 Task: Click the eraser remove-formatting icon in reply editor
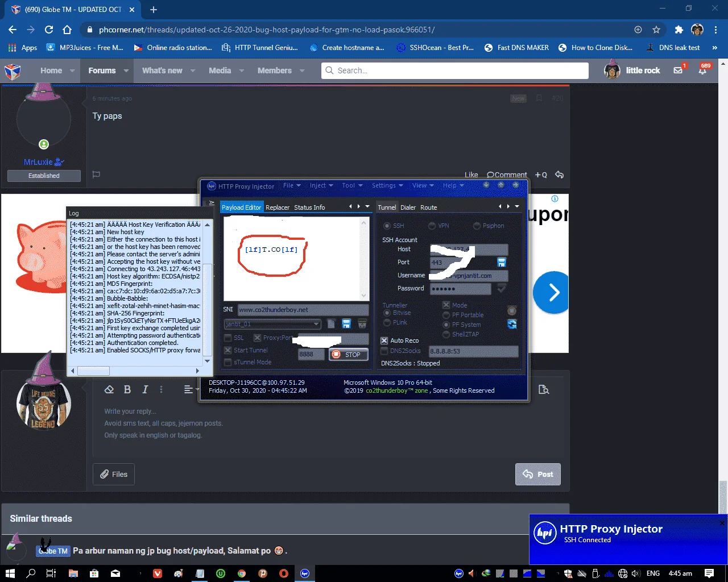pos(109,389)
